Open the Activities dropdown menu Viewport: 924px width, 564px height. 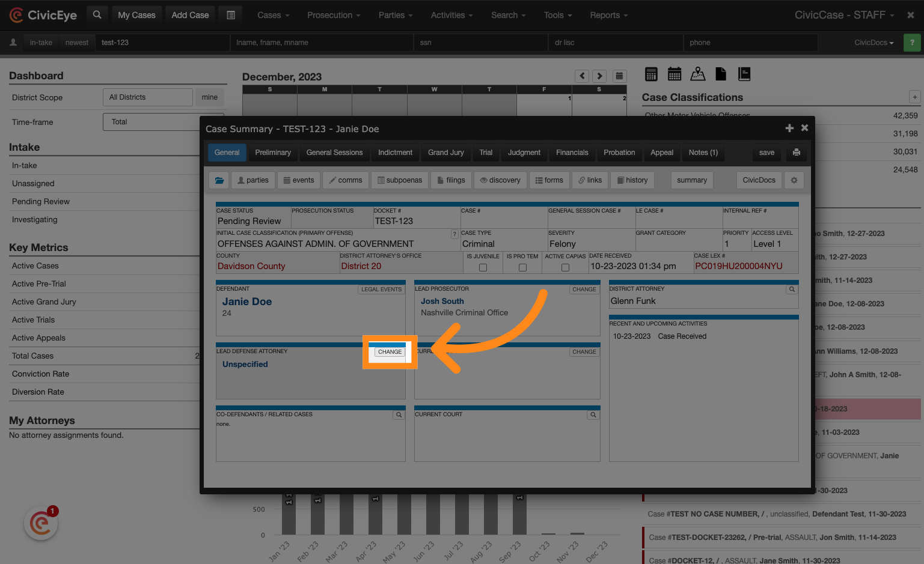(452, 15)
